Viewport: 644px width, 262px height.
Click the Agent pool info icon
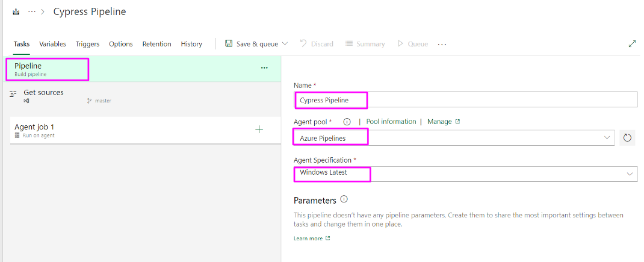tap(347, 122)
